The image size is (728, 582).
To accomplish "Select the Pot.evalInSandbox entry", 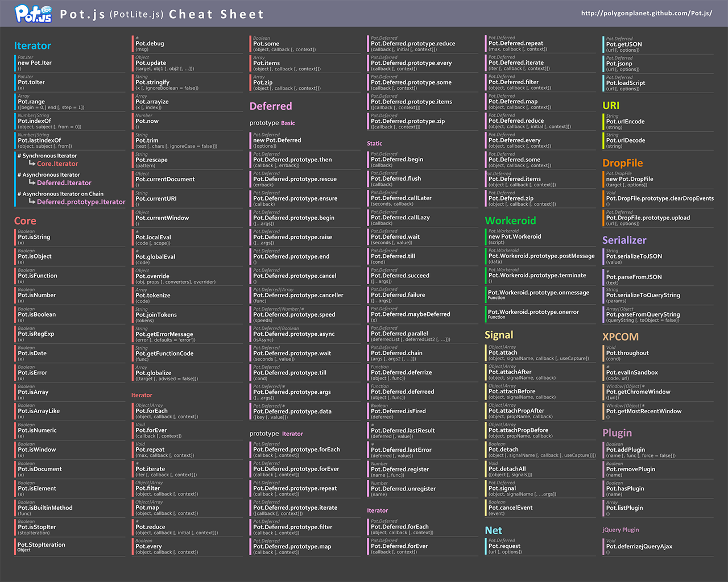I will [659, 372].
